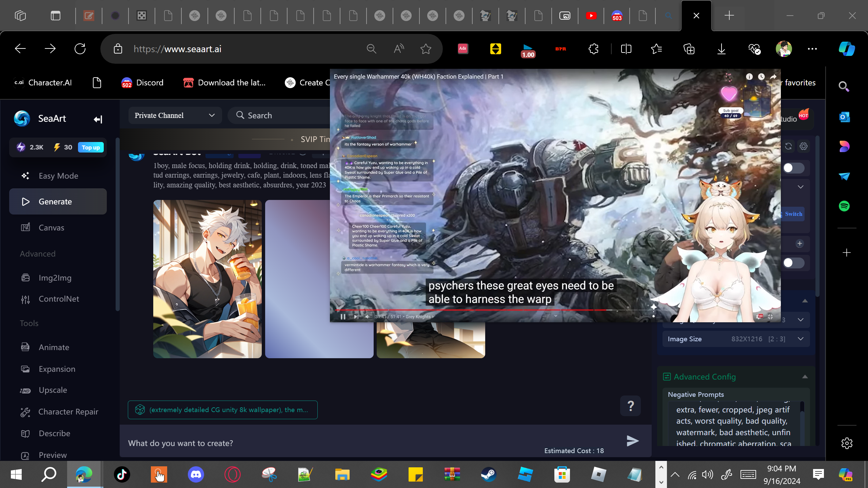Open the gear settings in SeaArt right panel
868x488 pixels.
click(x=804, y=146)
